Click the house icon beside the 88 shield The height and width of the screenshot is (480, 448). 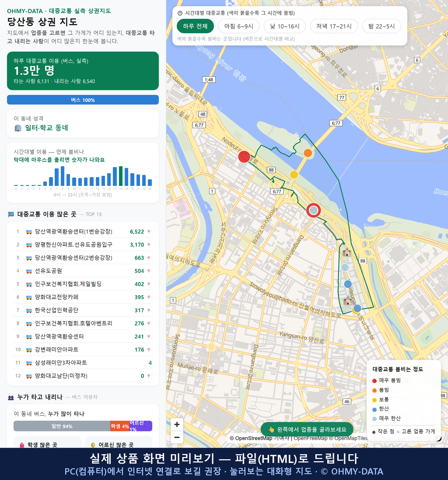coord(346,253)
